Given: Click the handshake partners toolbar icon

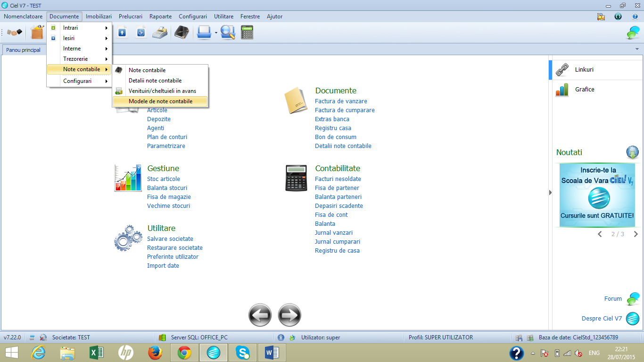Looking at the screenshot, I should [x=15, y=32].
